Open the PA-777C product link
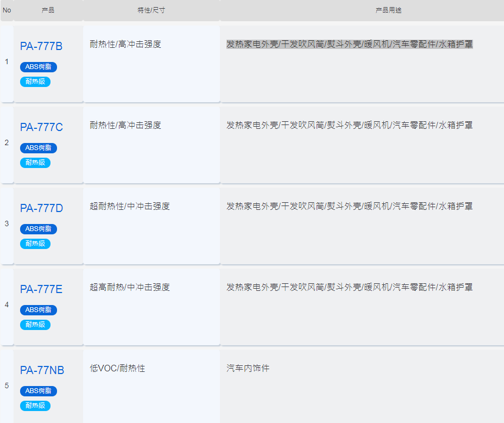 tap(41, 127)
